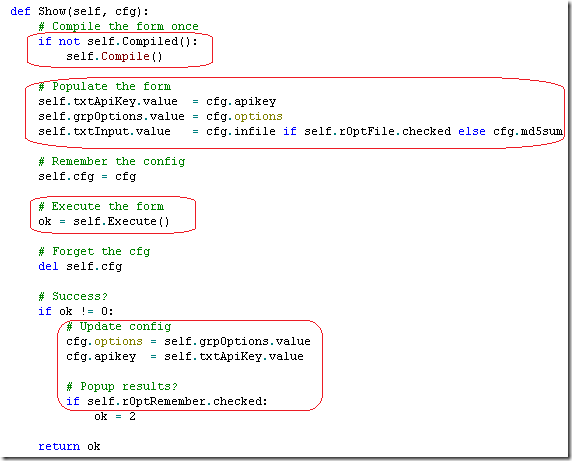Viewport: 572px width, 461px height.
Task: Click cfg.md5sum at the line end
Action: 528,131
